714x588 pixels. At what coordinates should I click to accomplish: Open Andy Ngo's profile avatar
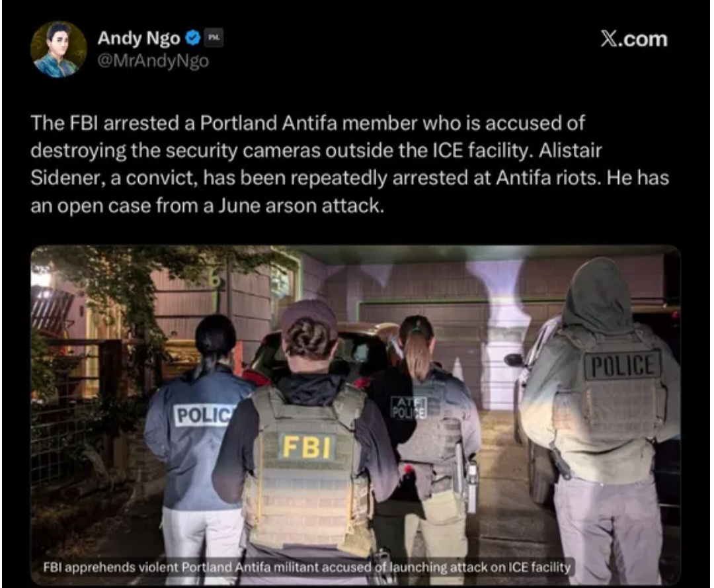point(58,49)
